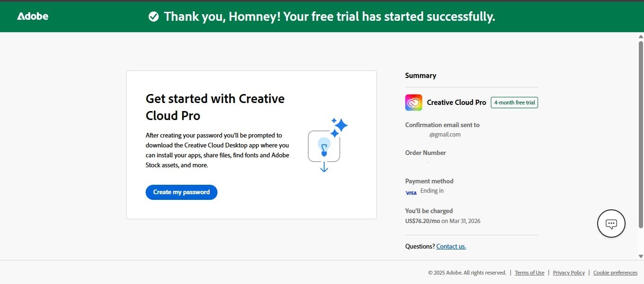This screenshot has height=284, width=644.
Task: Click the Visa payment method icon
Action: (x=411, y=192)
